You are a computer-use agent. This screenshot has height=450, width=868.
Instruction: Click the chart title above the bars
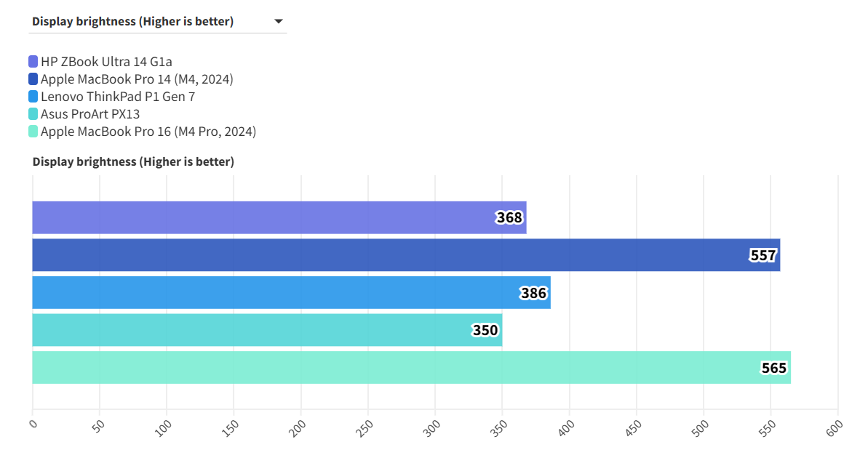click(133, 161)
